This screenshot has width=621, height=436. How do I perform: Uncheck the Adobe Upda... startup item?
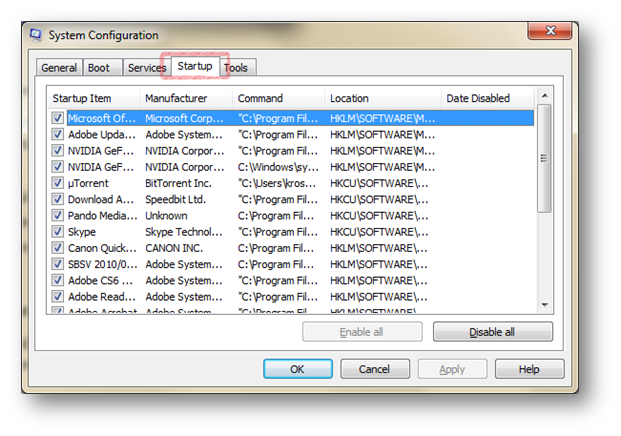click(57, 134)
